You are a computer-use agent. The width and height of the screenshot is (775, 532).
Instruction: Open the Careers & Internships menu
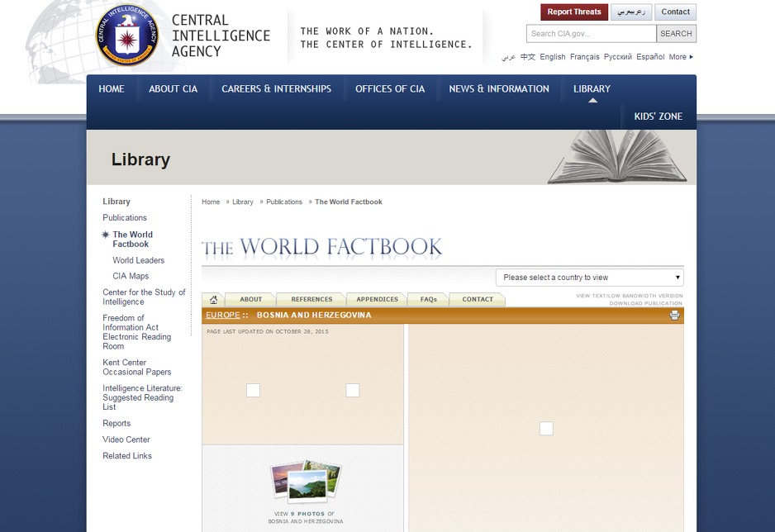(x=276, y=89)
